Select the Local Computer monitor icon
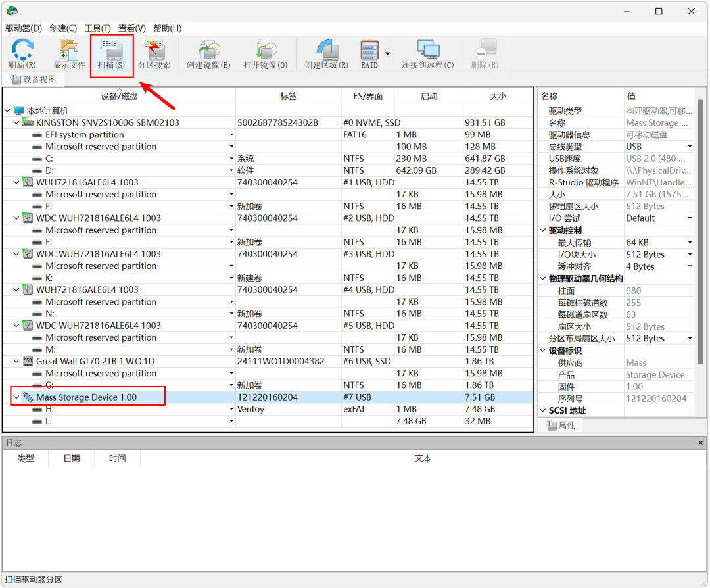 pyautogui.click(x=18, y=110)
